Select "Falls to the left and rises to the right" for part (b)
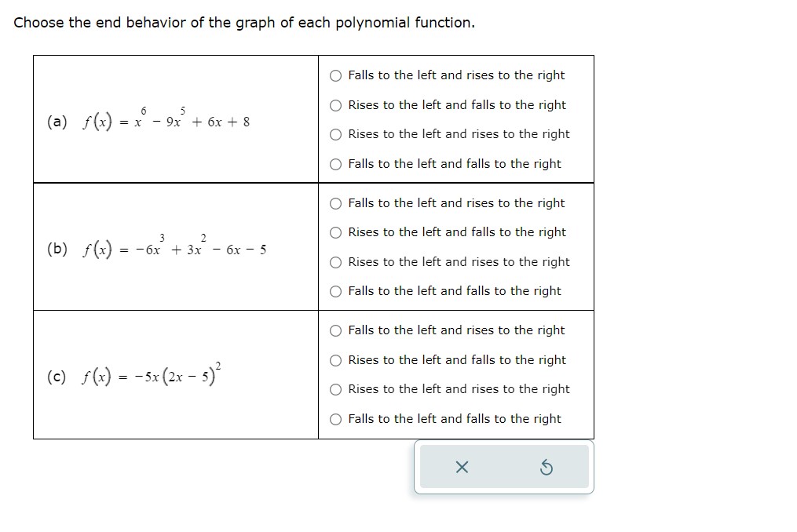The height and width of the screenshot is (532, 797). (335, 202)
